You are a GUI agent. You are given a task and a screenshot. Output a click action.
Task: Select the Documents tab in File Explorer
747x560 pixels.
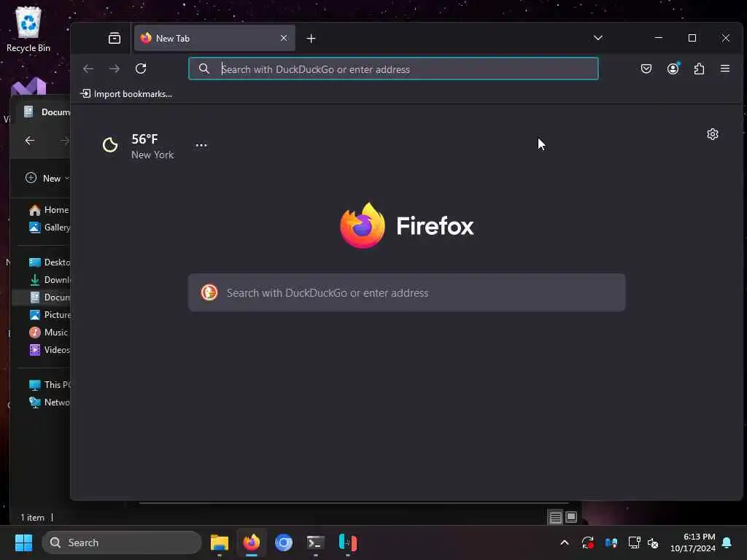(x=46, y=112)
